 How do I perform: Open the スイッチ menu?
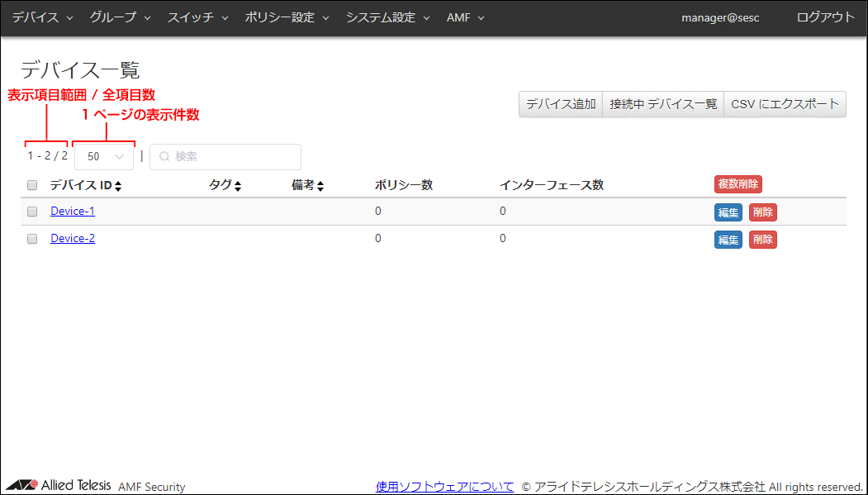197,17
